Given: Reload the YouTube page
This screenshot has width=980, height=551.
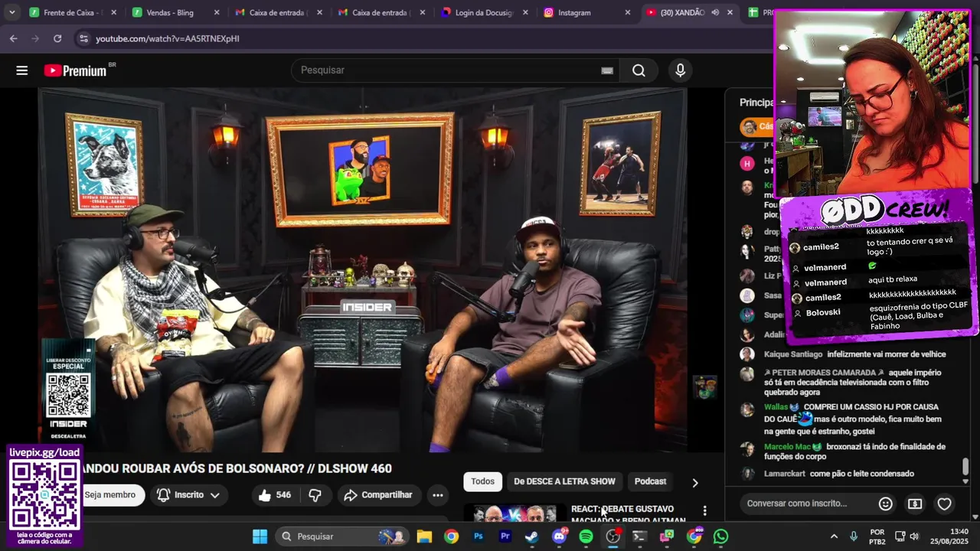Looking at the screenshot, I should point(57,38).
